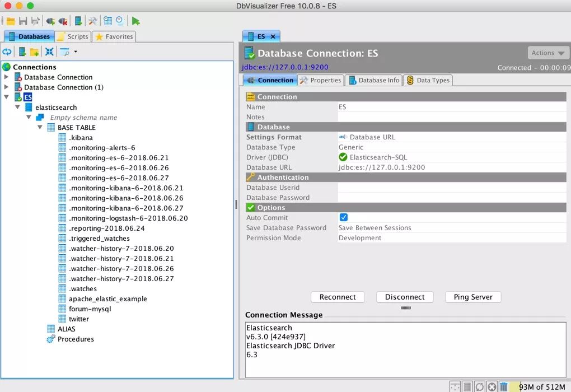Click the open file folder toolbar icon
The height and width of the screenshot is (392, 571).
[x=11, y=21]
